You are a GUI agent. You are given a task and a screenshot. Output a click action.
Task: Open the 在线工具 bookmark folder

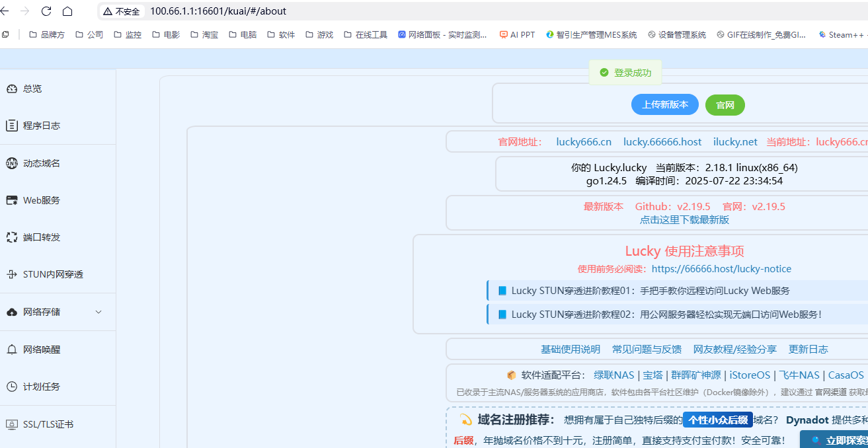click(366, 35)
